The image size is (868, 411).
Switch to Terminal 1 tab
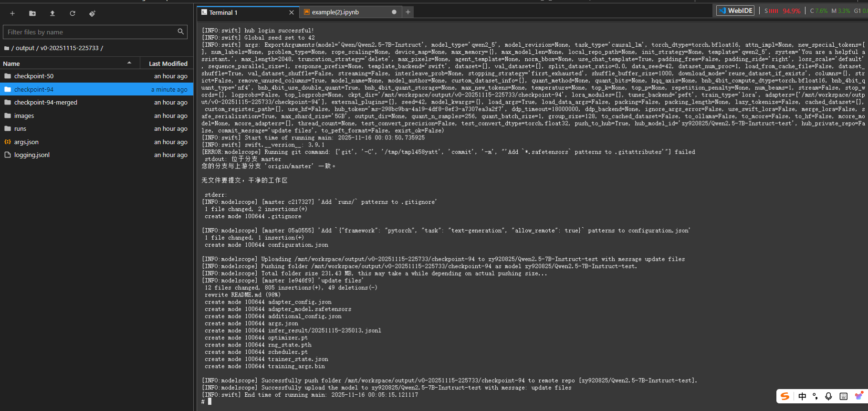pos(223,12)
